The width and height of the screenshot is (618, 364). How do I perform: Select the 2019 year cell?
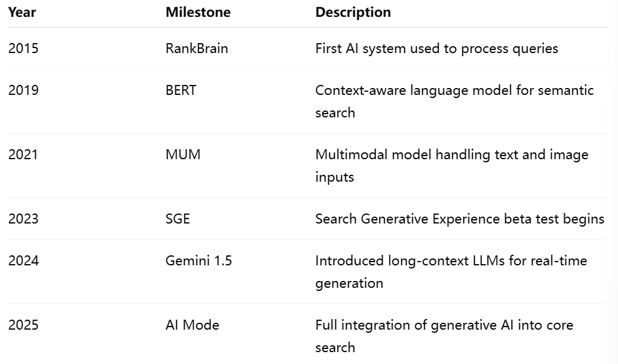(23, 91)
